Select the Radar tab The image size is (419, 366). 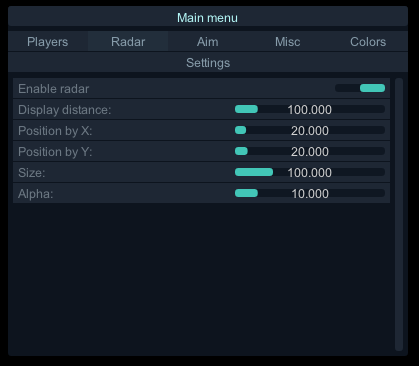click(x=128, y=42)
